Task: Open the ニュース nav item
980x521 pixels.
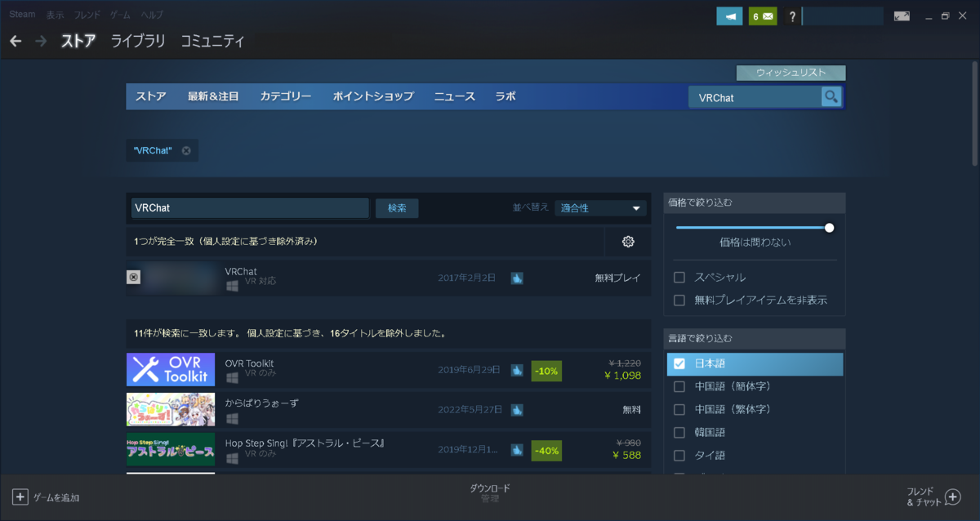Action: 455,96
